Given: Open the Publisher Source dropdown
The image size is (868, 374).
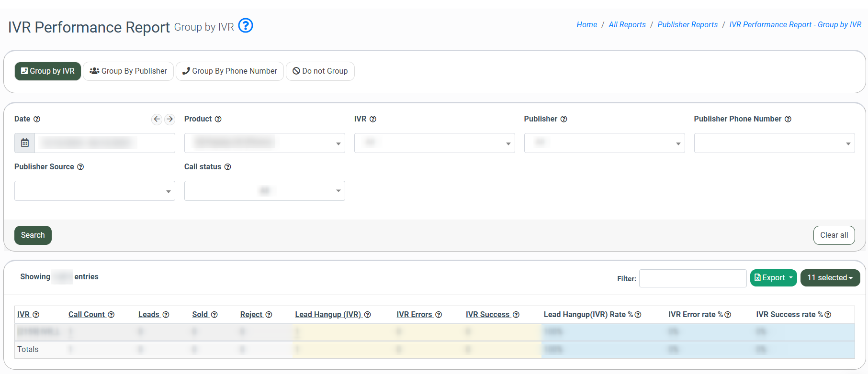Looking at the screenshot, I should click(x=94, y=191).
